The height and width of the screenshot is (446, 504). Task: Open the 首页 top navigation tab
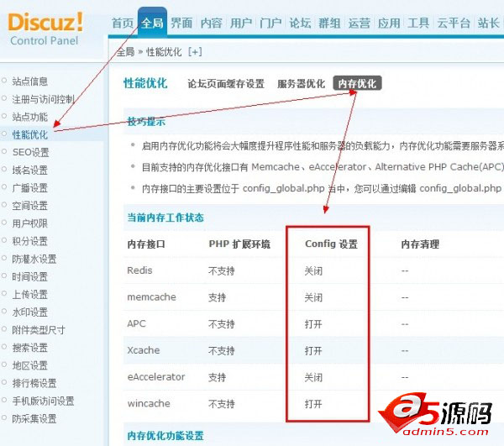(123, 24)
